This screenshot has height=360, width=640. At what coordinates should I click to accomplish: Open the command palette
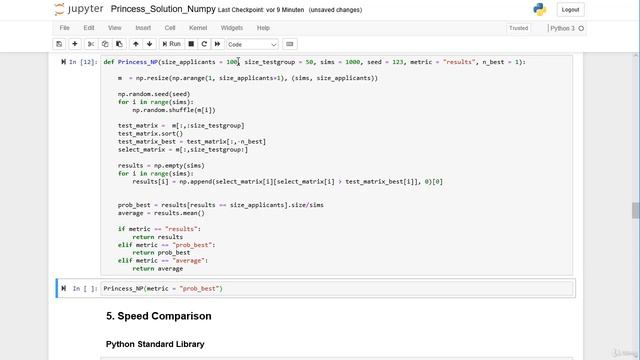pyautogui.click(x=289, y=44)
